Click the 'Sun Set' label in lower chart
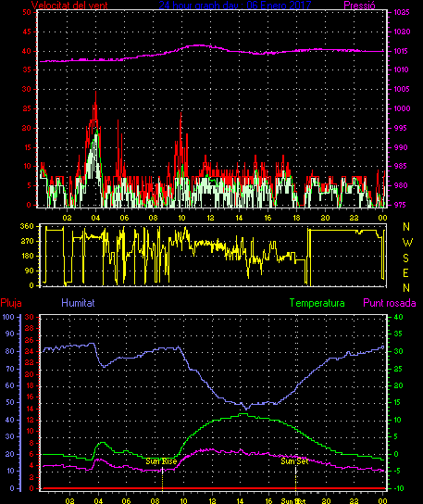This screenshot has height=504, width=423. [294, 461]
